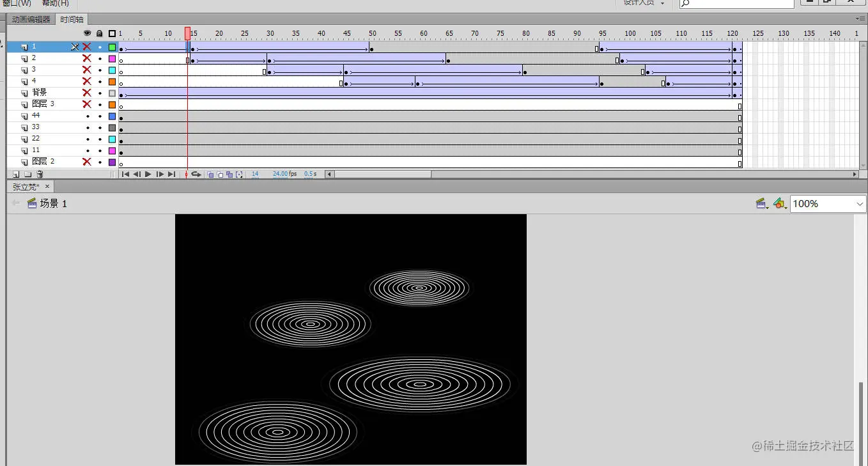The height and width of the screenshot is (466, 868).
Task: Click the 场景 1 scene label
Action: click(x=54, y=203)
